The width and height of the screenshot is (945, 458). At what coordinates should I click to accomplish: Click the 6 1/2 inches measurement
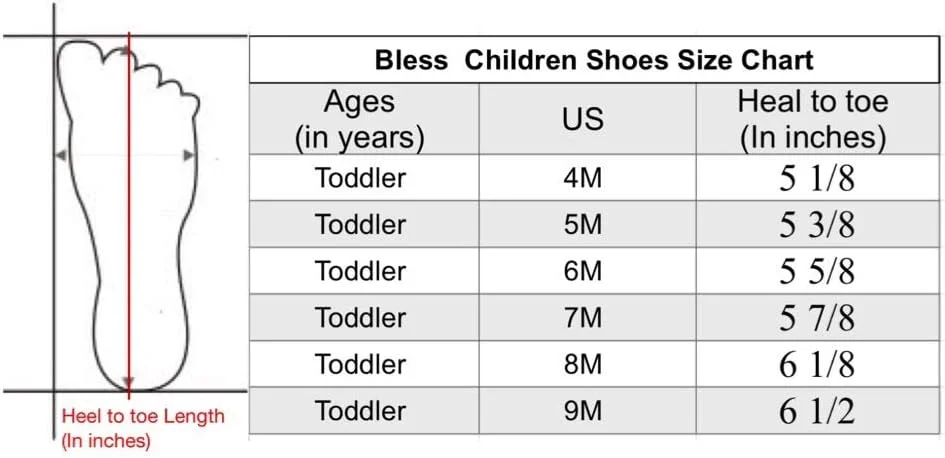coord(817,411)
